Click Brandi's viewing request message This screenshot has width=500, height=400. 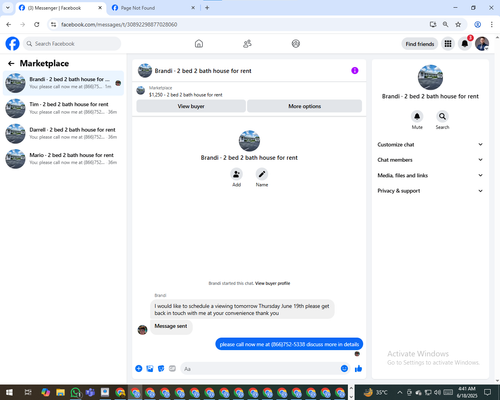click(x=242, y=309)
